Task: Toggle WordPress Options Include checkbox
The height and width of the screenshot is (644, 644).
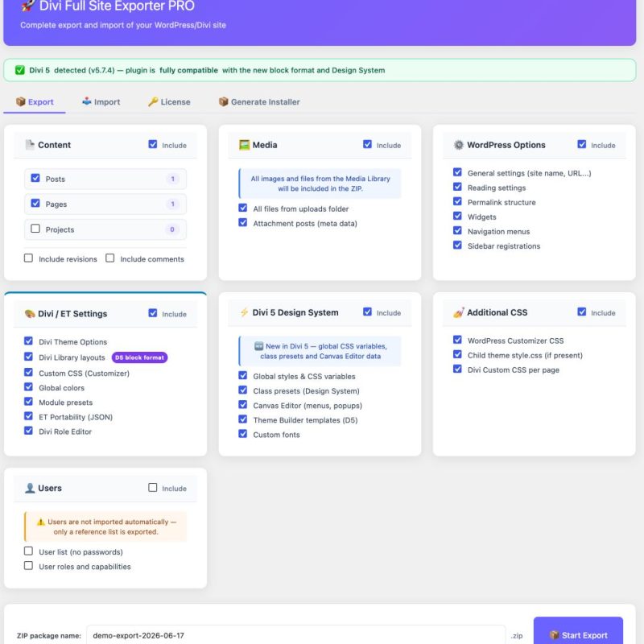Action: point(581,144)
